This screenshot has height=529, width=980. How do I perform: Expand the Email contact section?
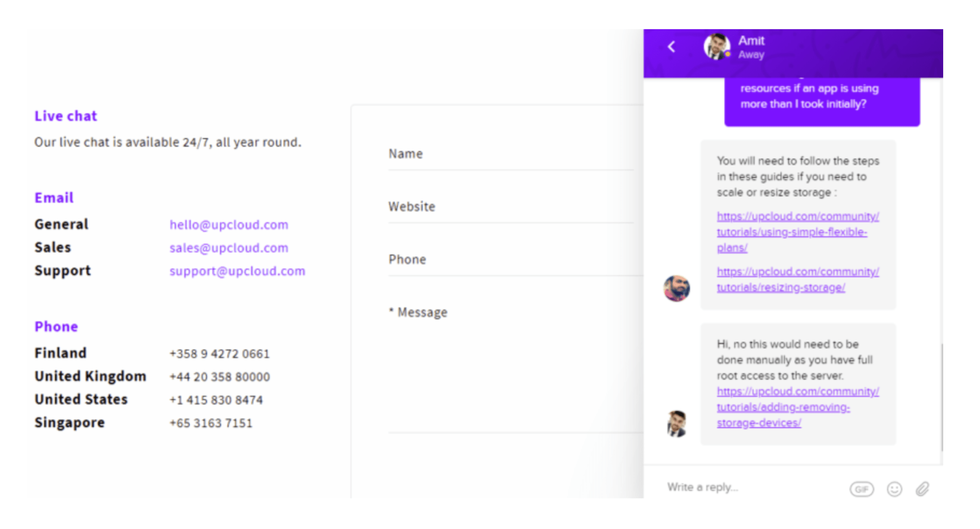pyautogui.click(x=54, y=197)
